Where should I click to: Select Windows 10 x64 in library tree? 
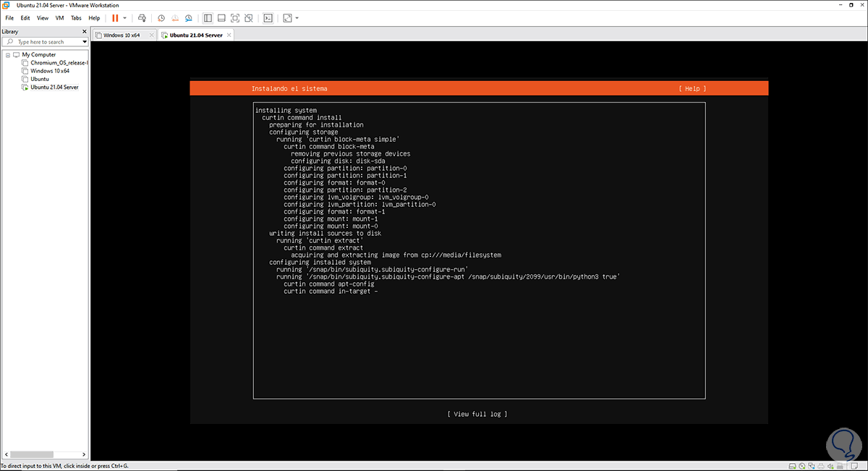pos(49,71)
